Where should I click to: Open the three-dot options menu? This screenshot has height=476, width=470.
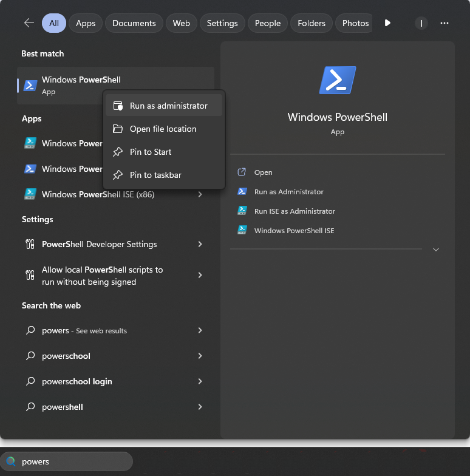pos(444,23)
